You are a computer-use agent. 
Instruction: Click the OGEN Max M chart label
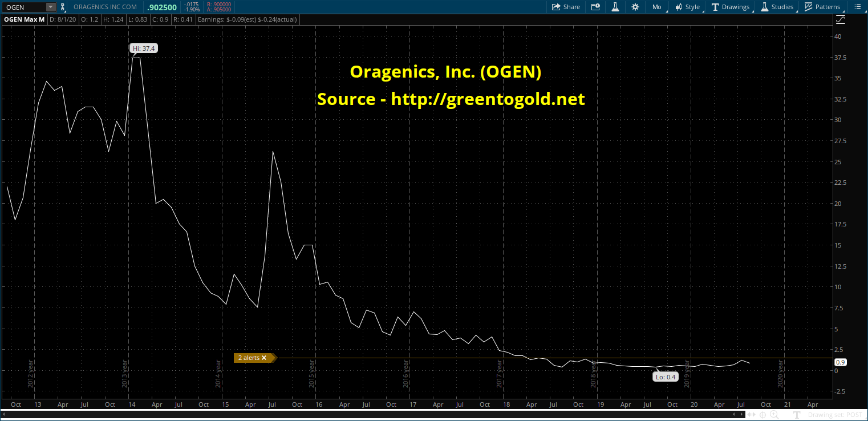[25, 19]
